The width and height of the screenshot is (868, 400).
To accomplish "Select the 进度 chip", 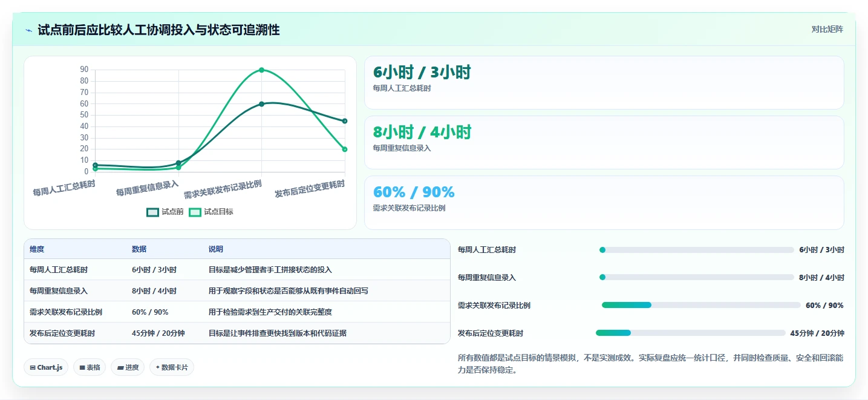I will point(128,367).
